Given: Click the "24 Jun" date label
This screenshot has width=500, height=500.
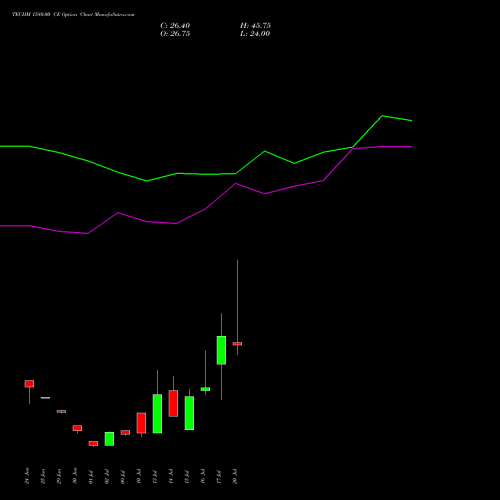Looking at the screenshot, I should (x=27, y=476).
